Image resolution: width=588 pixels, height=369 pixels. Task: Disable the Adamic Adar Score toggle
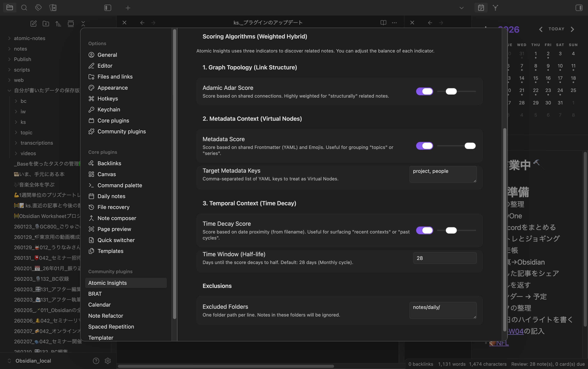(424, 91)
